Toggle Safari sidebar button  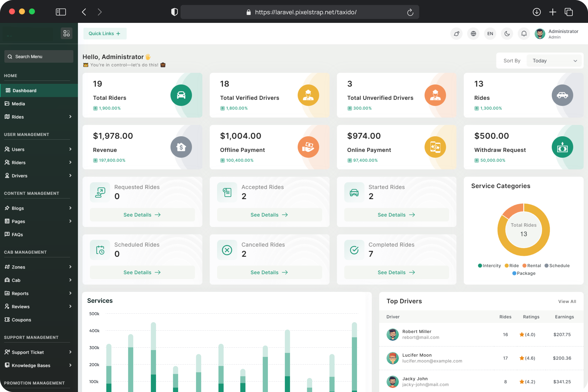point(61,12)
